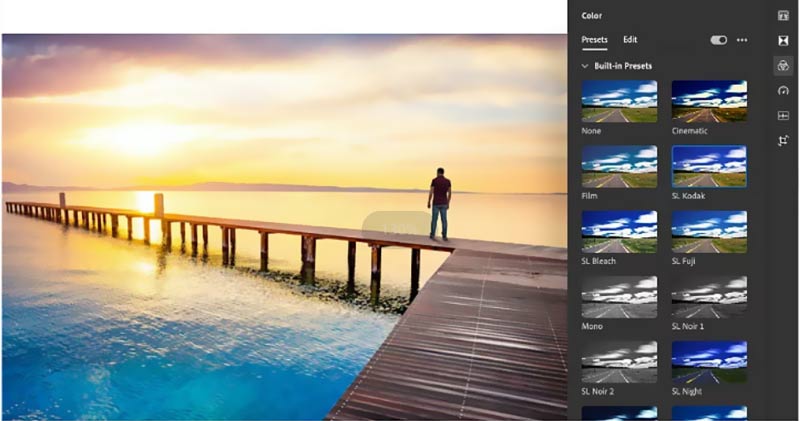Click the 'SL Noir 2' preset label
The height and width of the screenshot is (421, 800).
597,392
